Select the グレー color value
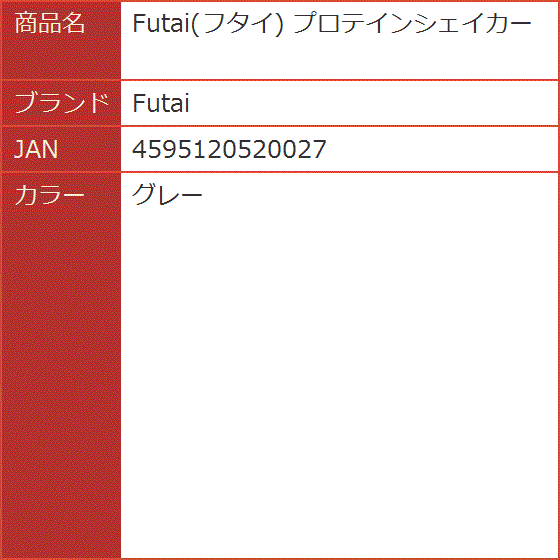The height and width of the screenshot is (560, 560). click(167, 195)
